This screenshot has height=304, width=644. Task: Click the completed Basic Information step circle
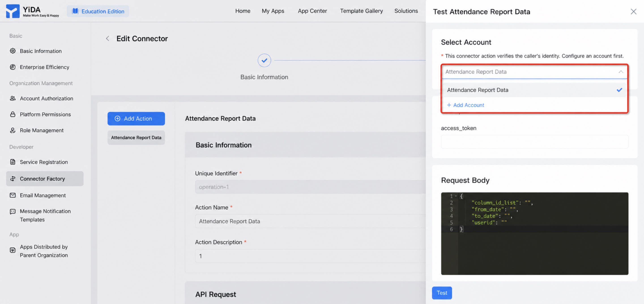pyautogui.click(x=264, y=60)
